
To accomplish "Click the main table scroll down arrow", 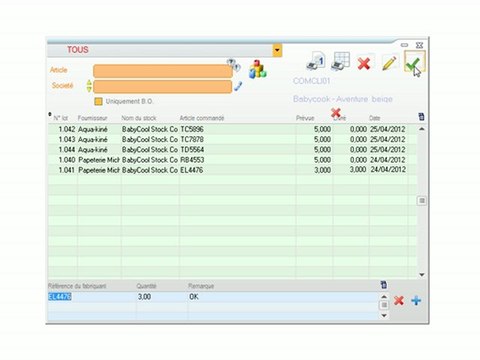I will (422, 275).
